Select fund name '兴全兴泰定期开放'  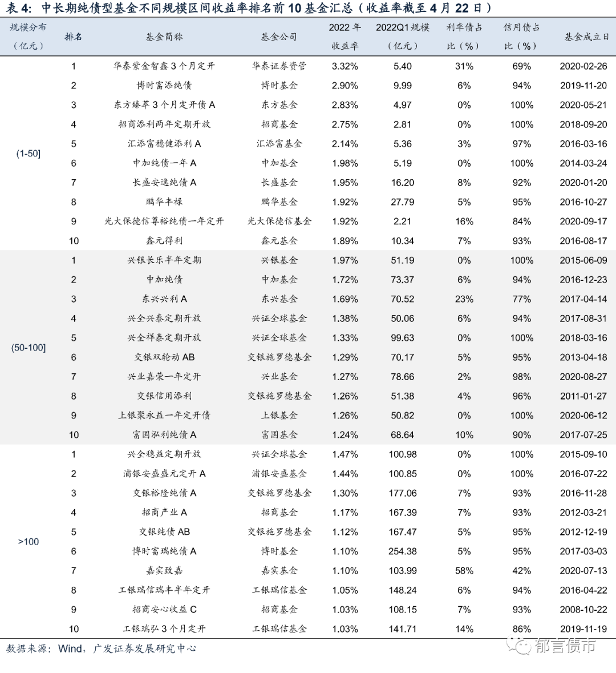164,319
